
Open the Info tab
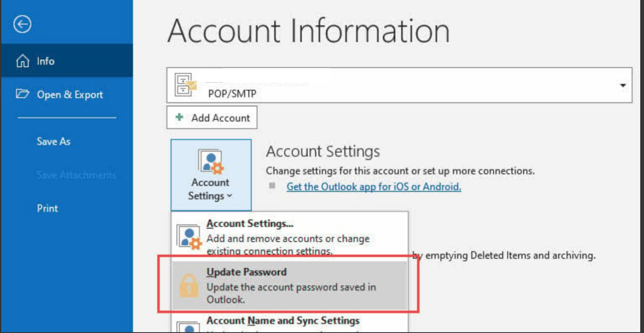click(x=67, y=61)
